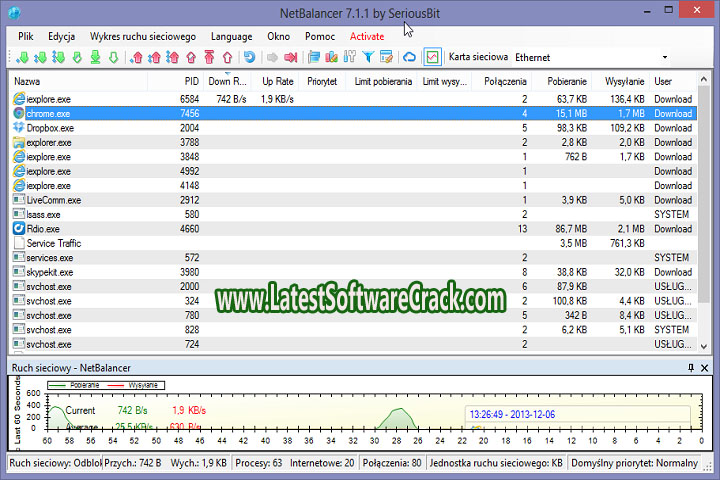Sort by the Nazwa column header

tap(78, 81)
